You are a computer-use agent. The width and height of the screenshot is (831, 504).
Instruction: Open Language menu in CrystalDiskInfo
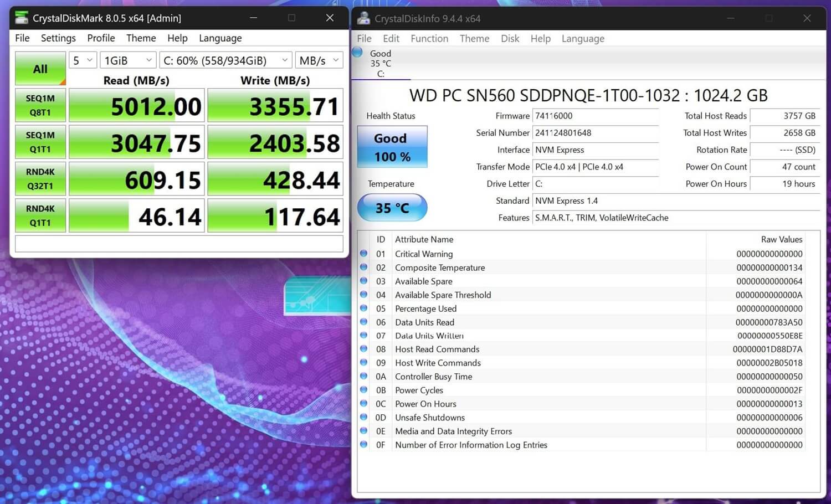click(x=583, y=38)
